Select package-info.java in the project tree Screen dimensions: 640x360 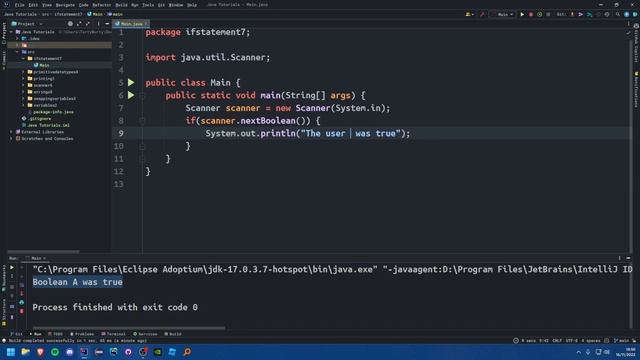tap(51, 112)
